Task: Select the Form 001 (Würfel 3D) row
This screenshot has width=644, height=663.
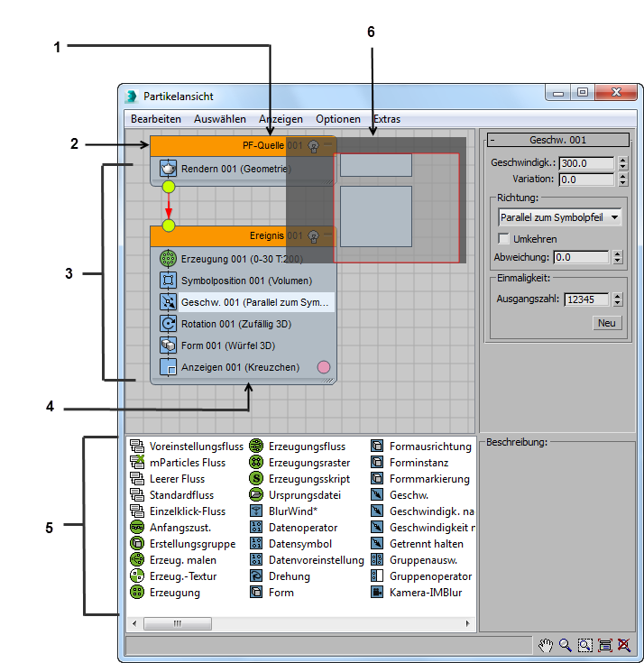Action: [x=244, y=345]
